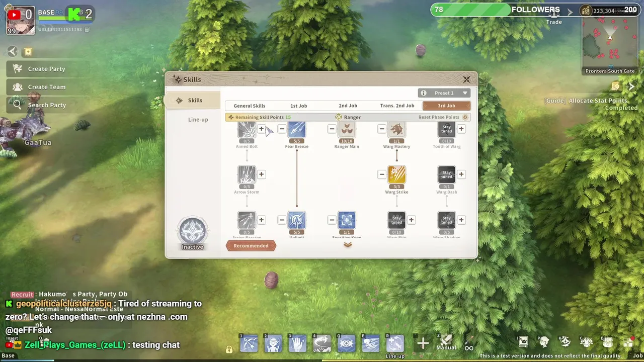Expand skill list with down chevron
This screenshot has height=362, width=644.
[348, 245]
